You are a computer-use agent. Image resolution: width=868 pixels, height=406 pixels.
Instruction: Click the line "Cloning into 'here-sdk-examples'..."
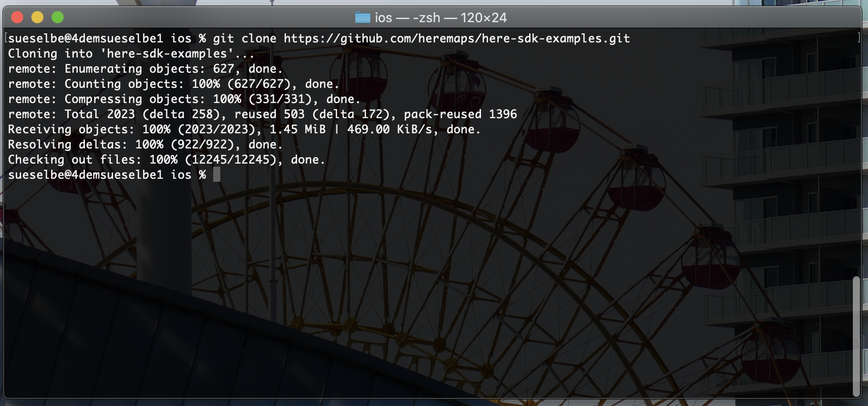[131, 54]
